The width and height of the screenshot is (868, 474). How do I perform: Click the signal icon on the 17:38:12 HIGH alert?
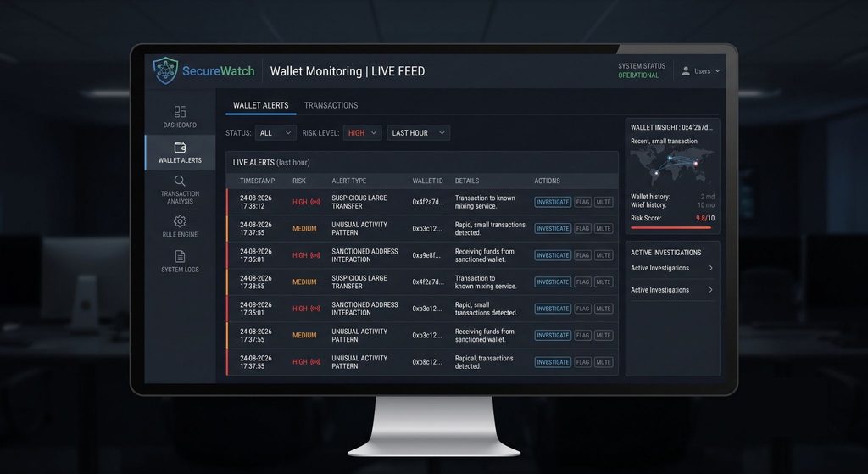point(315,202)
